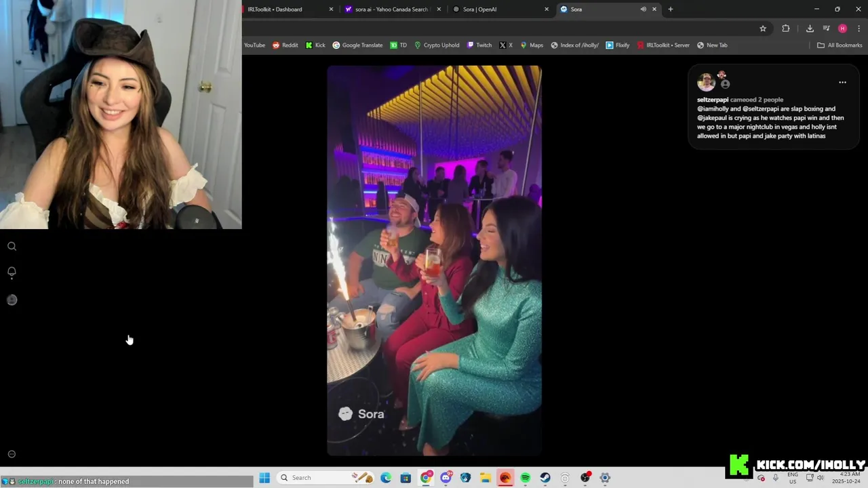Open the browser downloads icon
868x488 pixels.
[x=810, y=28]
